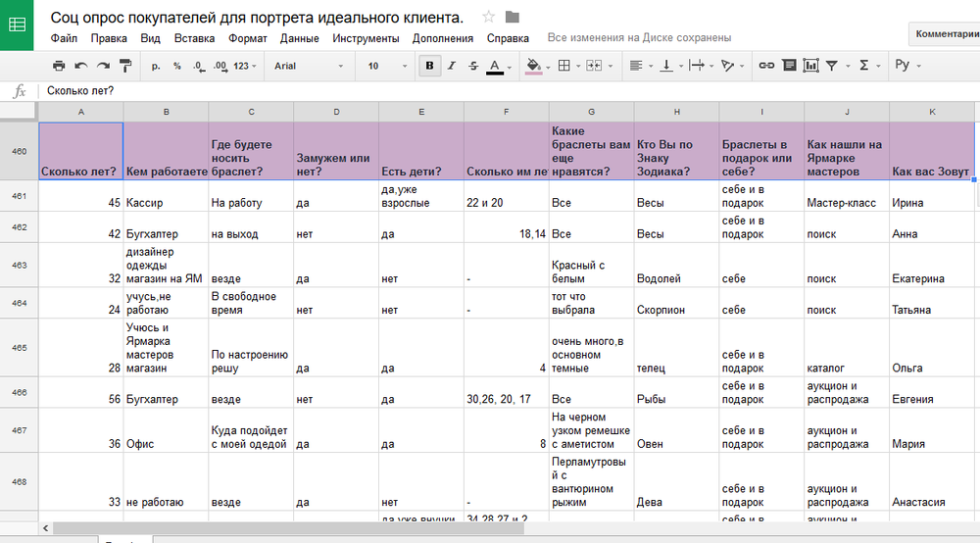Click the move-to-folder icon beside title

[513, 17]
